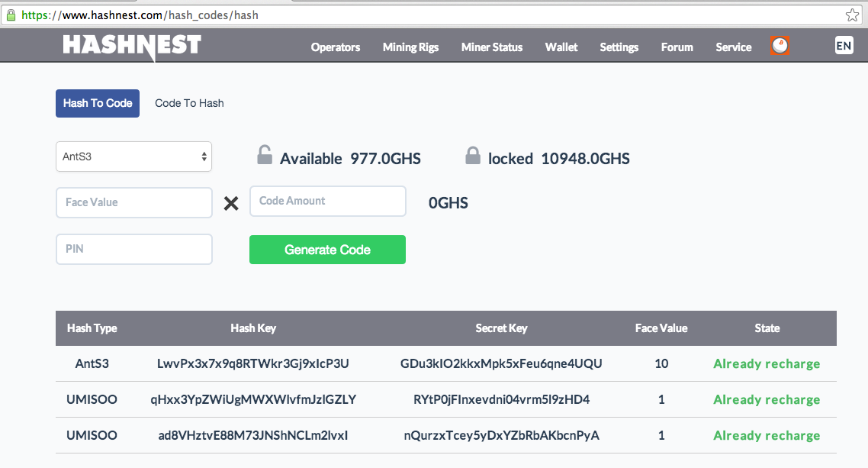Open Miner Status in the navigation bar

tap(491, 47)
